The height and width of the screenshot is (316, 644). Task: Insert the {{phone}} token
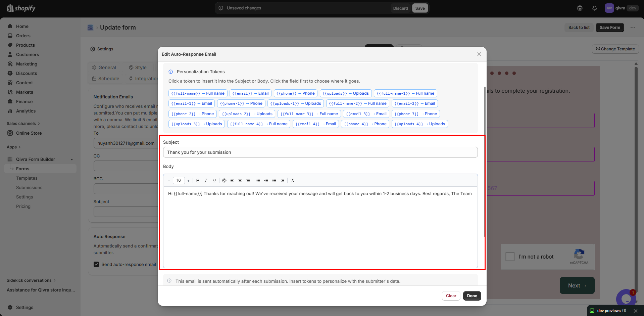(x=296, y=93)
